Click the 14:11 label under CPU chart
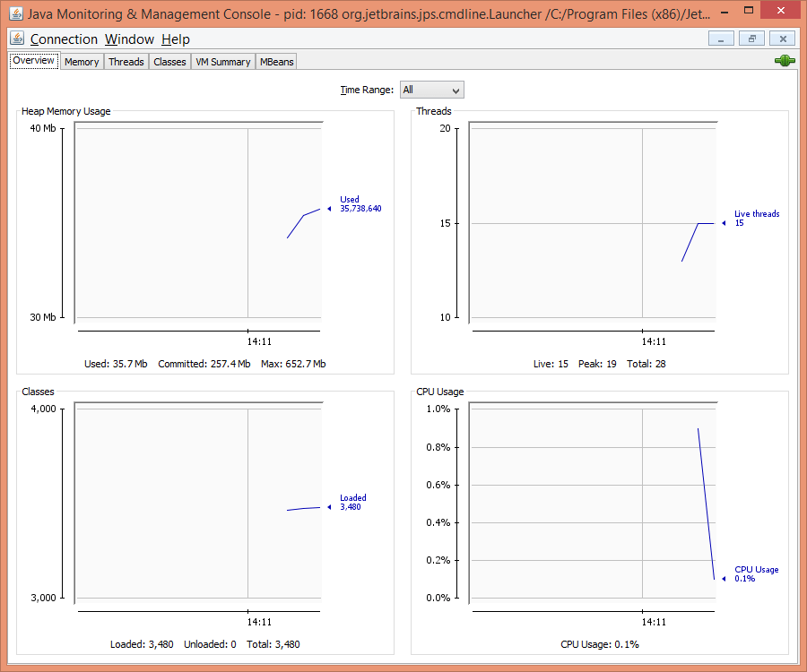Screen dimensions: 807x672 point(654,622)
